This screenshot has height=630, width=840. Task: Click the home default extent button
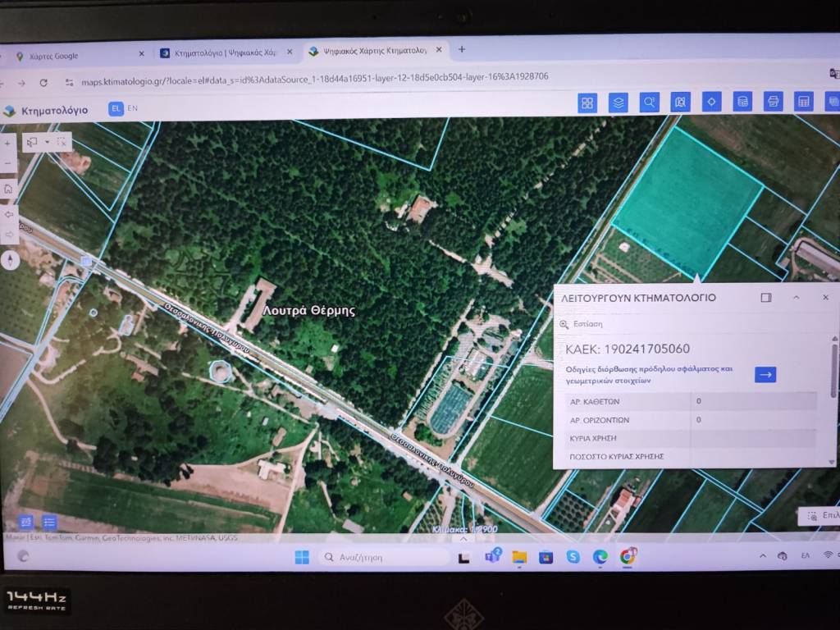[9, 189]
